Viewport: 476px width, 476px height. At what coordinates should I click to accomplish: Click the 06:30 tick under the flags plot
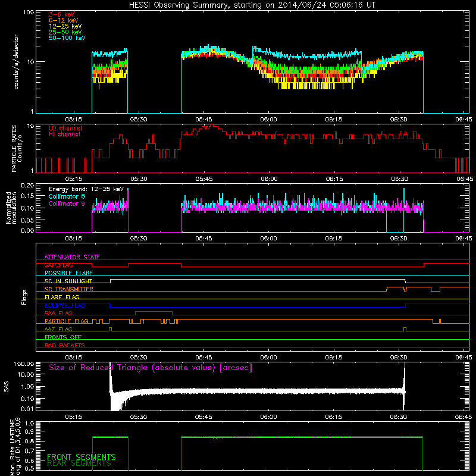(399, 358)
